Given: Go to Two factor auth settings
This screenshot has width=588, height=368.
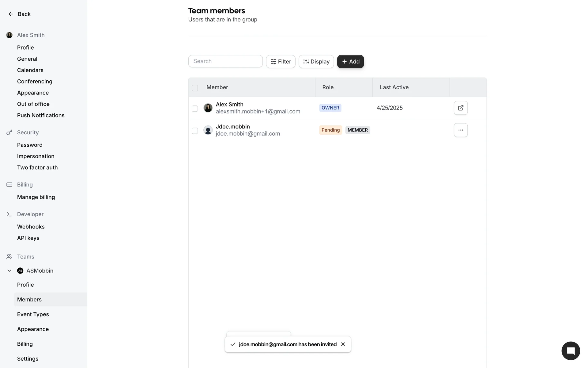Looking at the screenshot, I should click(37, 167).
